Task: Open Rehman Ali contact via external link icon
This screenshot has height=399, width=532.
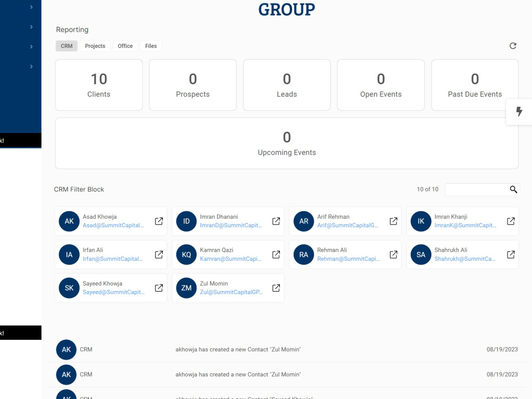Action: 394,254
